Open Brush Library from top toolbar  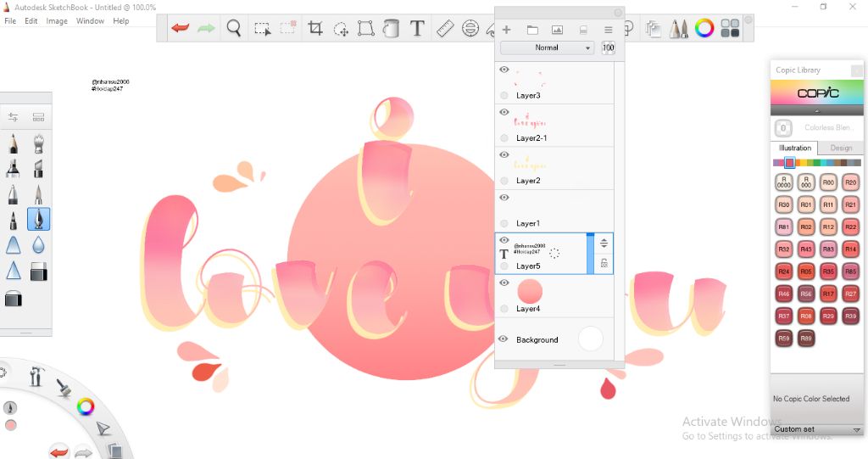pyautogui.click(x=679, y=28)
